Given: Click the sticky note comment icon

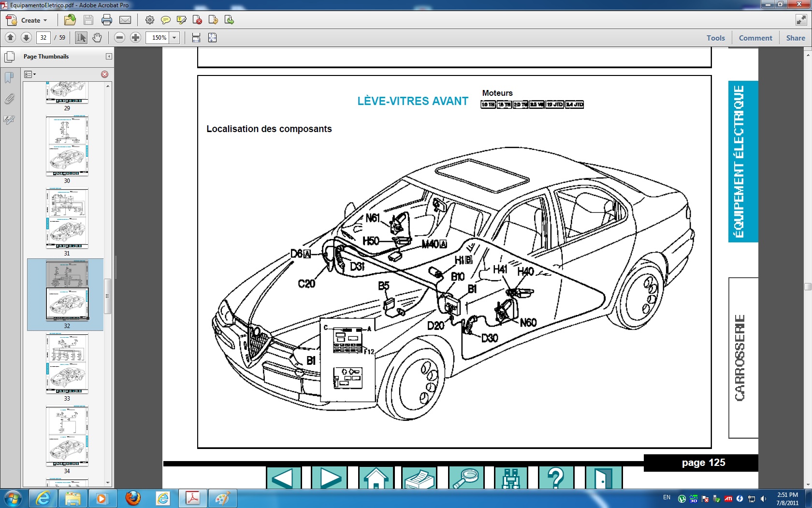Looking at the screenshot, I should (165, 20).
